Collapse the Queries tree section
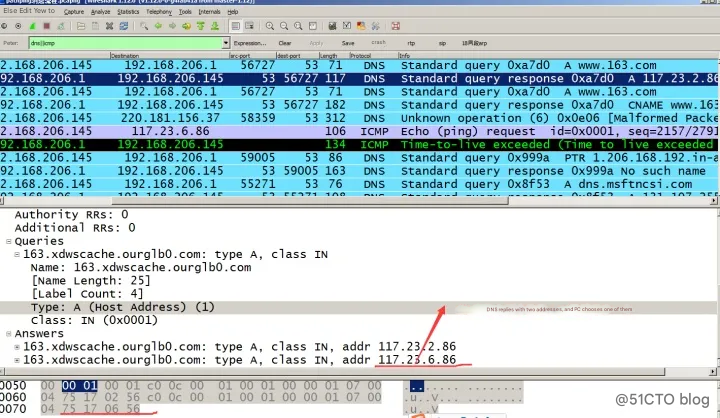 click(x=9, y=241)
